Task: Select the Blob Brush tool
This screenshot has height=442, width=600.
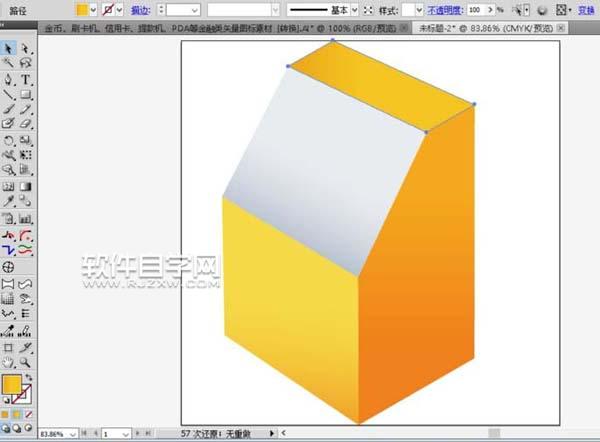Action: (x=8, y=124)
